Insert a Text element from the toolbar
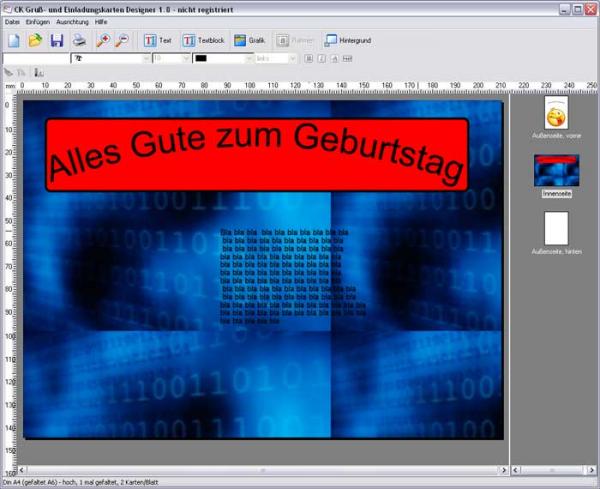Screen dimensions: 600x489 tap(158, 41)
